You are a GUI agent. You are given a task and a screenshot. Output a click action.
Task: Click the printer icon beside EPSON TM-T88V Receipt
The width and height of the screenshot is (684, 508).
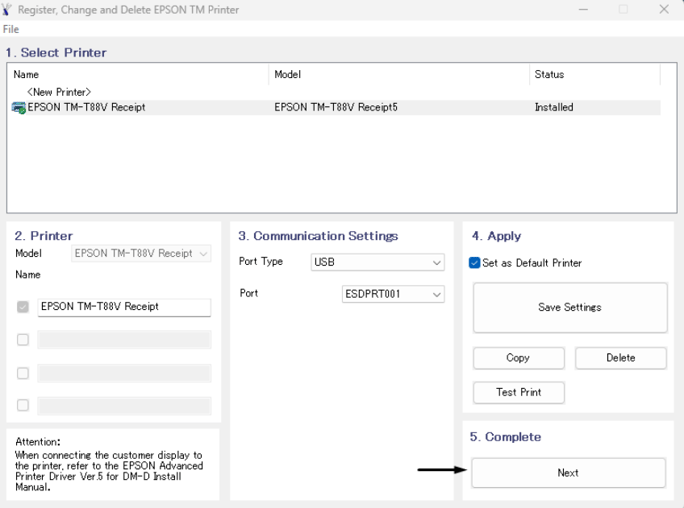19,107
